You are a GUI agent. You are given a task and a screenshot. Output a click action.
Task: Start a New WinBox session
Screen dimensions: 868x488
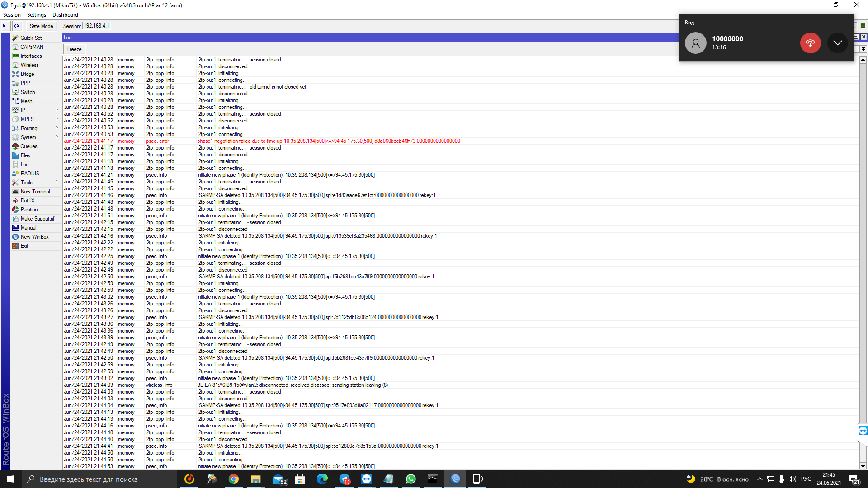coord(36,237)
